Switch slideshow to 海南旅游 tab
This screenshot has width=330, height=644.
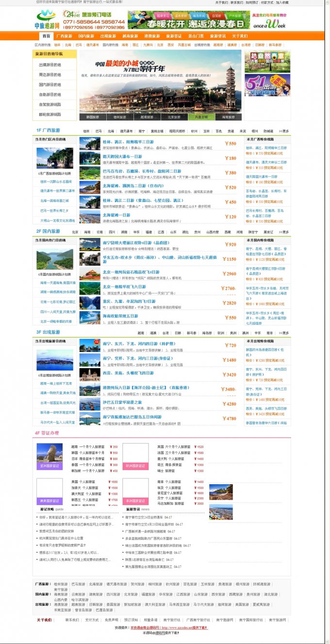(x=228, y=117)
